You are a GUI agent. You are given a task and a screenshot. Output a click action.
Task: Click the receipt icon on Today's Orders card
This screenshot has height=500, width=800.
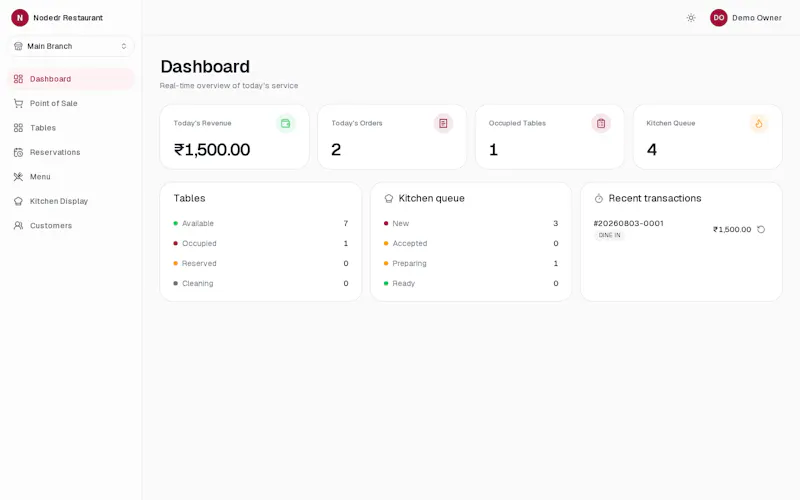click(x=443, y=123)
